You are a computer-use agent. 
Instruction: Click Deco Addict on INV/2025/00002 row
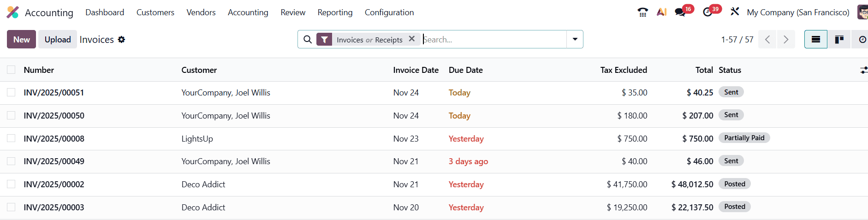click(203, 184)
